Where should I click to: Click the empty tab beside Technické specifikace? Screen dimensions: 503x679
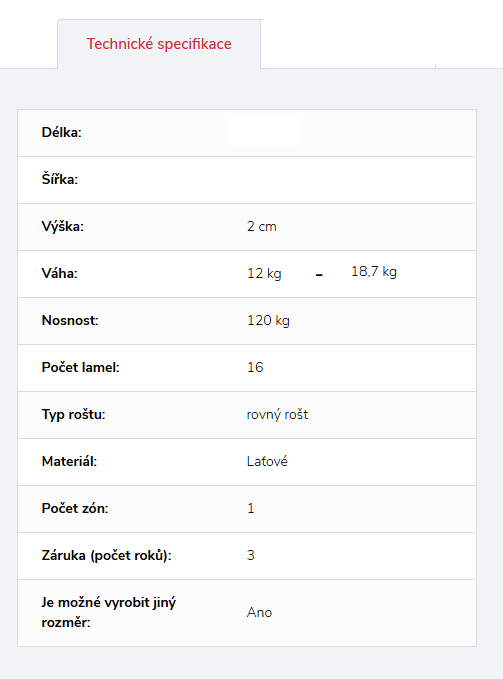tap(348, 44)
